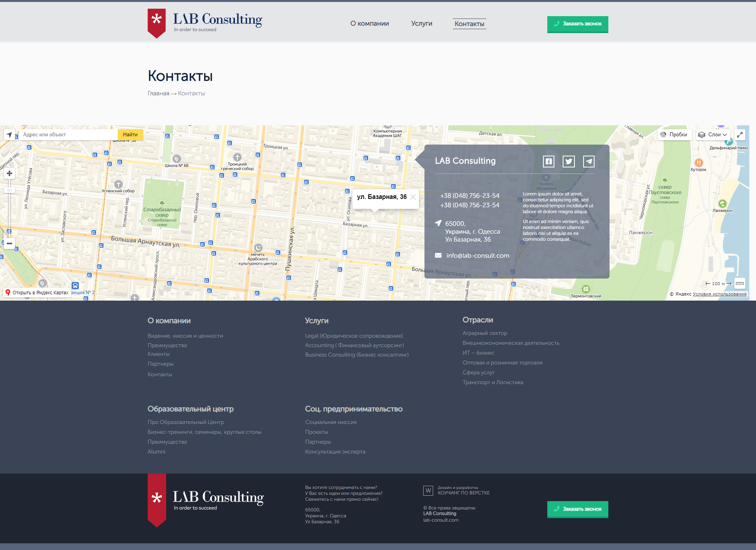The image size is (756, 550).
Task: Click the Facebook icon in contact card
Action: tap(548, 162)
